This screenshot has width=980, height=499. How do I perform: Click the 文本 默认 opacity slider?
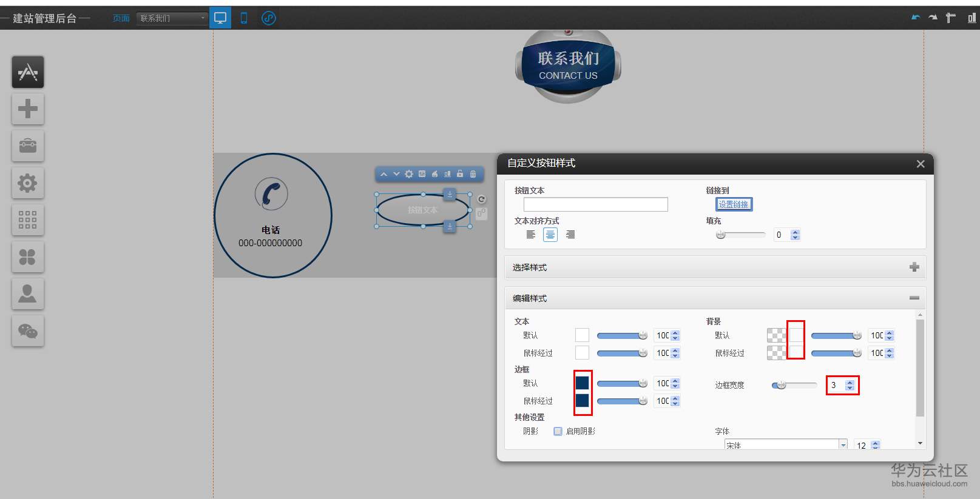point(622,335)
